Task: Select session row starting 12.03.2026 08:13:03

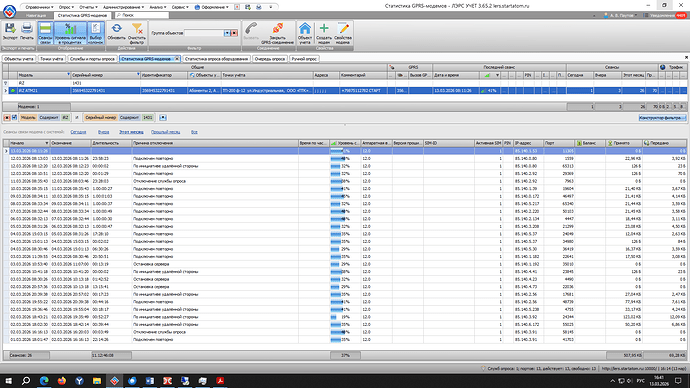Action: [345, 158]
